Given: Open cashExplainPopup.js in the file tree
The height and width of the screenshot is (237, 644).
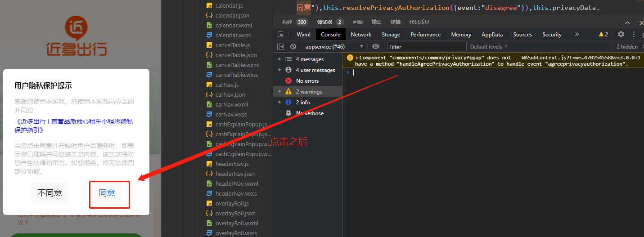Looking at the screenshot, I should click(241, 125).
